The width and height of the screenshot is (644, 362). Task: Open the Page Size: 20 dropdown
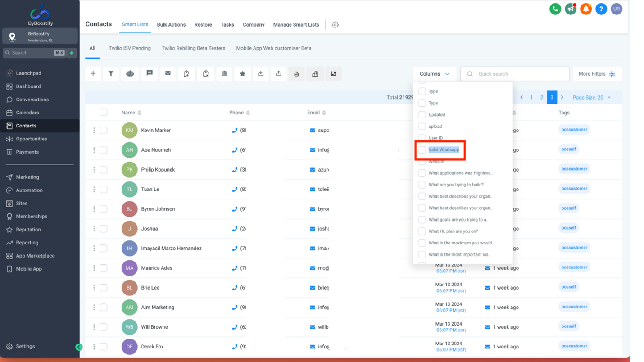click(x=592, y=98)
